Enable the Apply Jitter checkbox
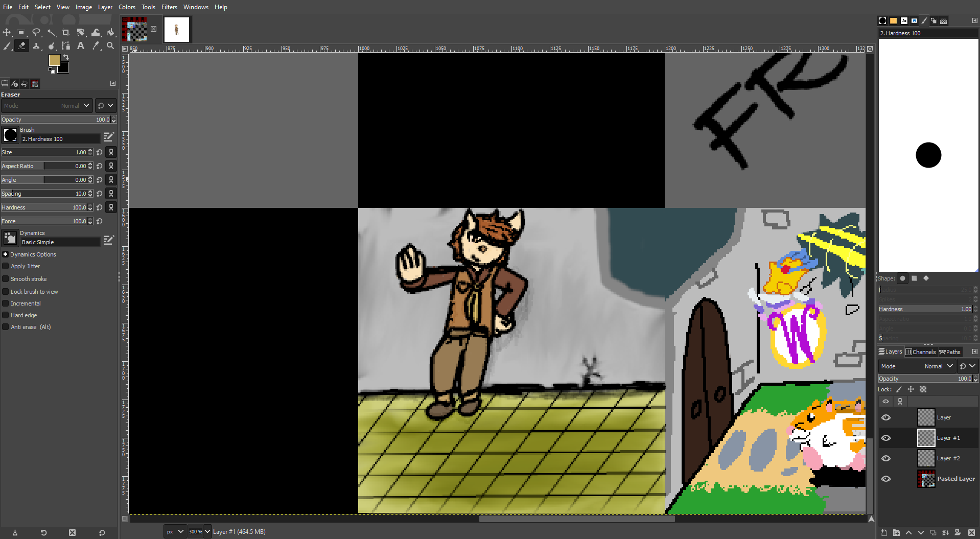Screen dimensions: 980x539 pyautogui.click(x=6, y=266)
